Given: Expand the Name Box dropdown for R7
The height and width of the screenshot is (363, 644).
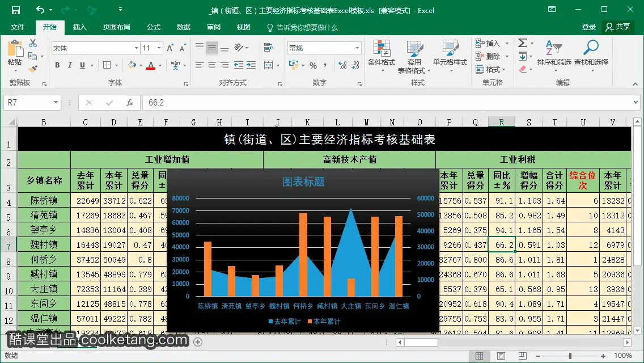Looking at the screenshot, I should (56, 102).
